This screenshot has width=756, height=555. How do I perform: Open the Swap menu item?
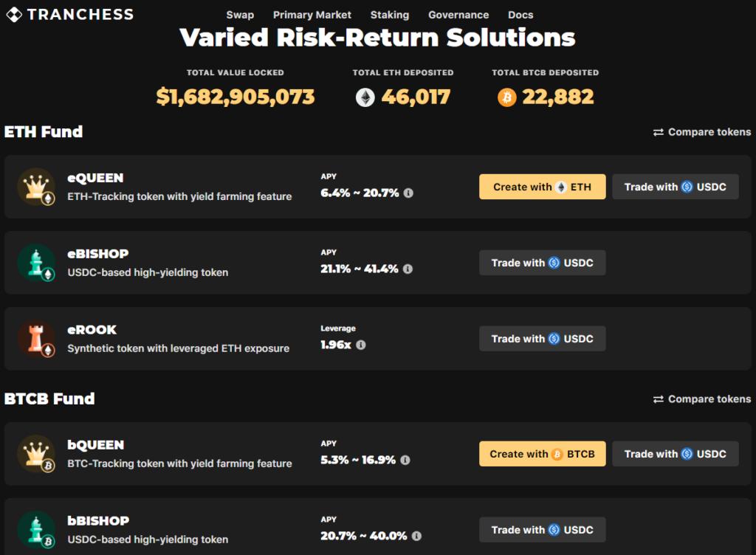[x=240, y=15]
